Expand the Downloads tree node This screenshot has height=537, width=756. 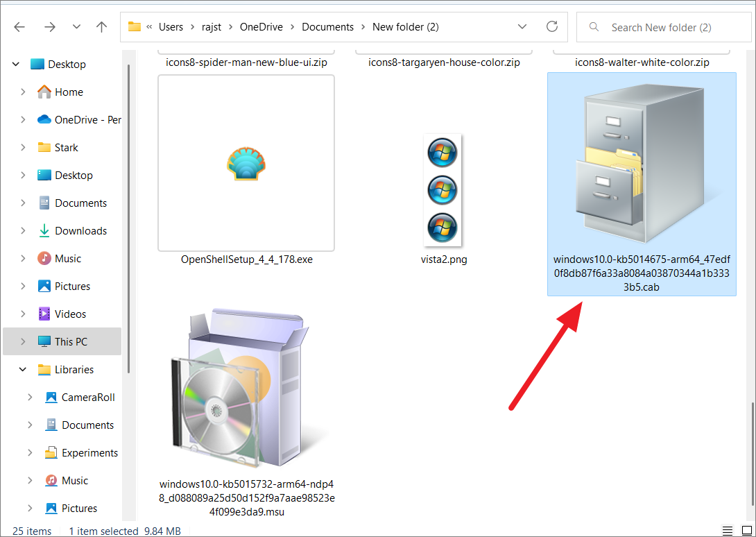(23, 230)
